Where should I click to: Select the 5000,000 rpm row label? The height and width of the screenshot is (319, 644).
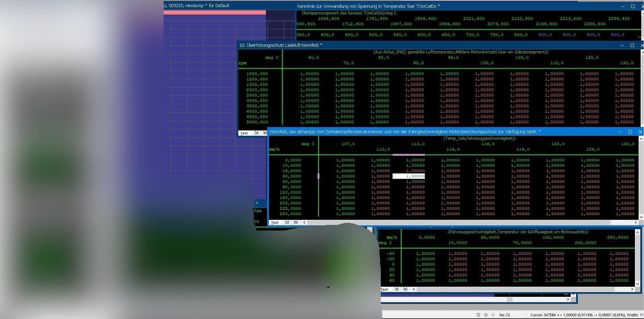pos(257,122)
